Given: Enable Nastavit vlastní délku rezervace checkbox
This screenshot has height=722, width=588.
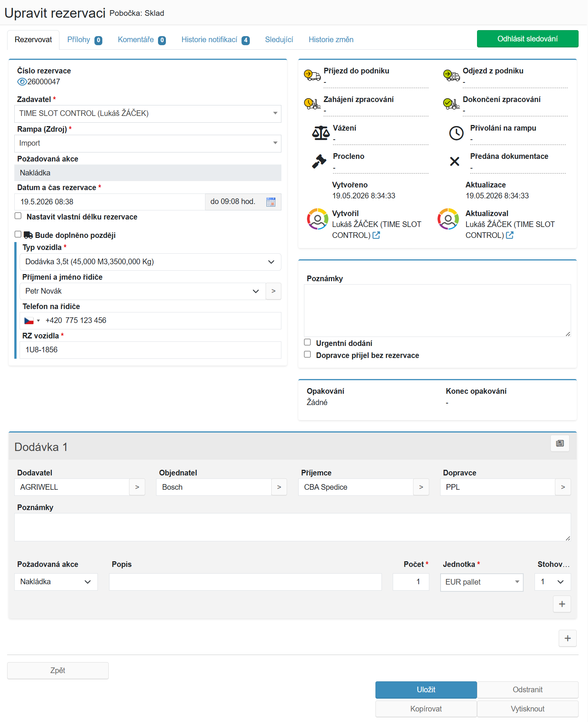Looking at the screenshot, I should coord(18,216).
